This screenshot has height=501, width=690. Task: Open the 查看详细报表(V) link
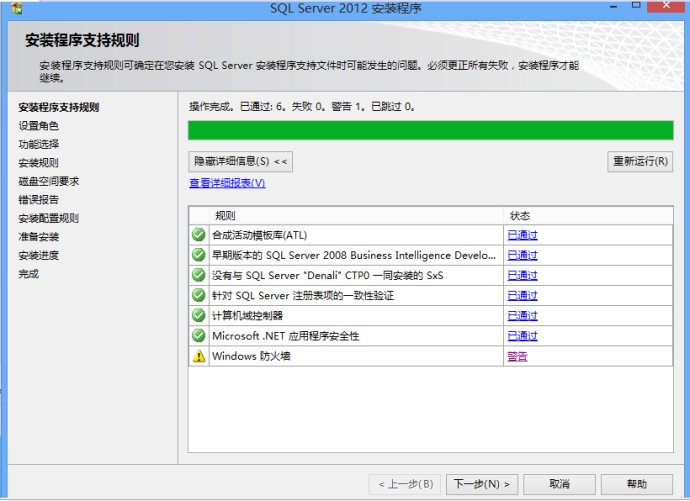coord(227,183)
